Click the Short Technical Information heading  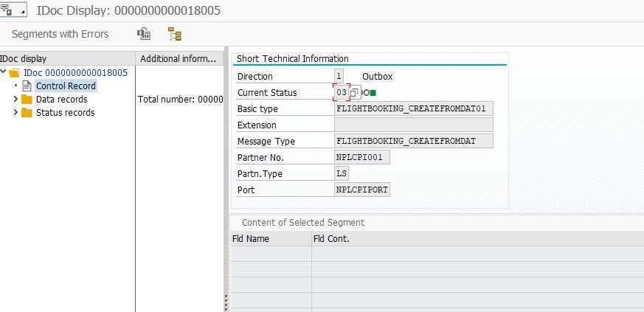click(293, 59)
